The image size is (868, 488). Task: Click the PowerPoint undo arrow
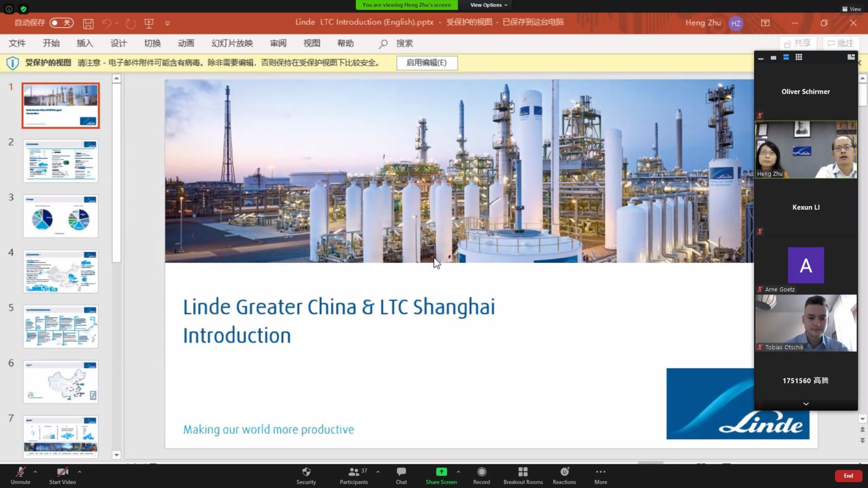pyautogui.click(x=106, y=23)
